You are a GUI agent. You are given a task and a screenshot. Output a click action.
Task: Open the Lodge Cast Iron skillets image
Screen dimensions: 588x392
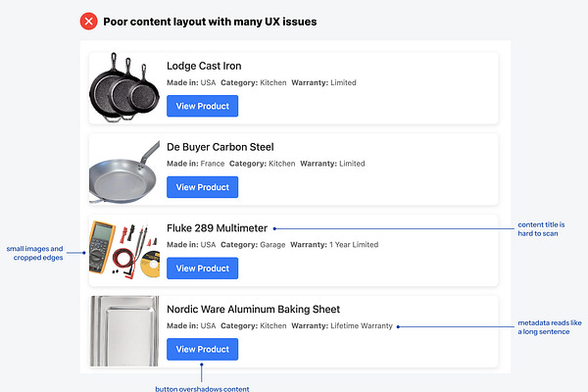click(x=122, y=88)
